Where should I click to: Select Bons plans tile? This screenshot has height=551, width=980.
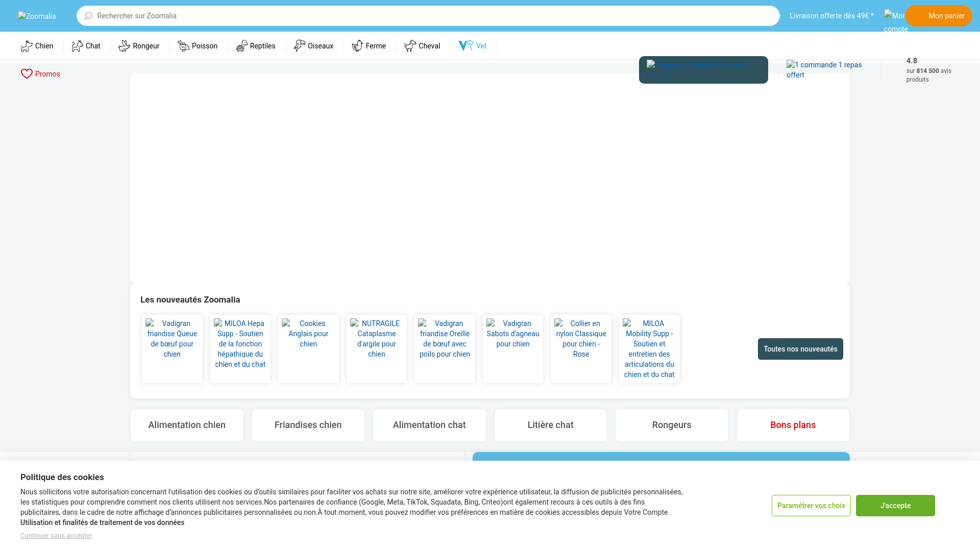click(793, 425)
